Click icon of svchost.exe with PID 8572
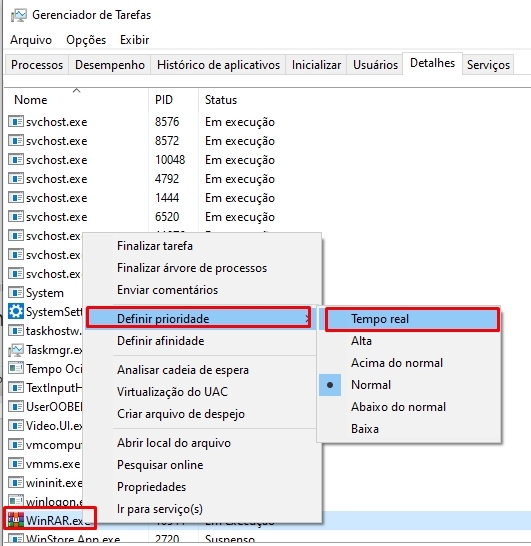 click(16, 141)
